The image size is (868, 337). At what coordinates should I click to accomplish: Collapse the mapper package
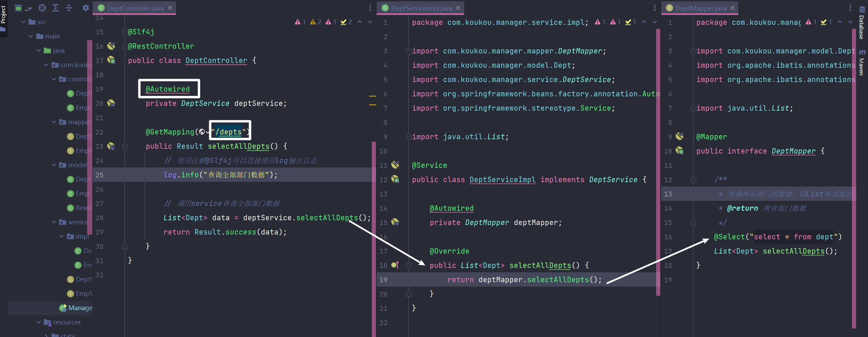54,122
